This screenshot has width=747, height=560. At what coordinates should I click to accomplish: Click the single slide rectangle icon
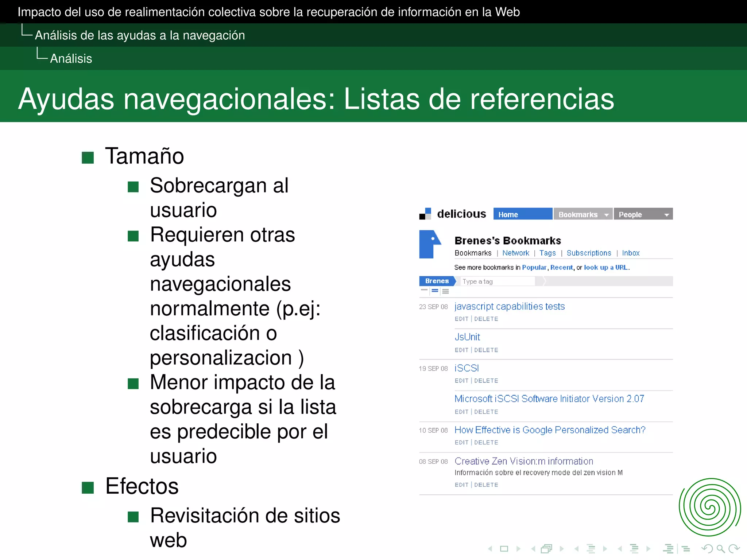504,549
